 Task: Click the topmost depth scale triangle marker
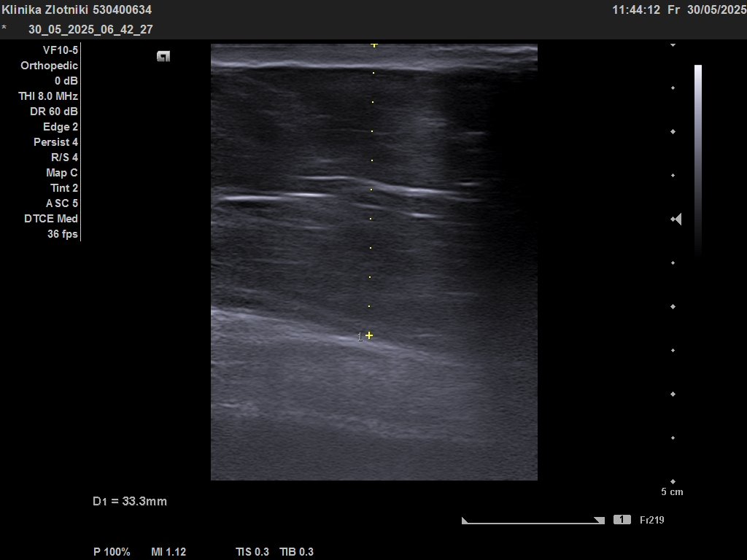tap(673, 45)
